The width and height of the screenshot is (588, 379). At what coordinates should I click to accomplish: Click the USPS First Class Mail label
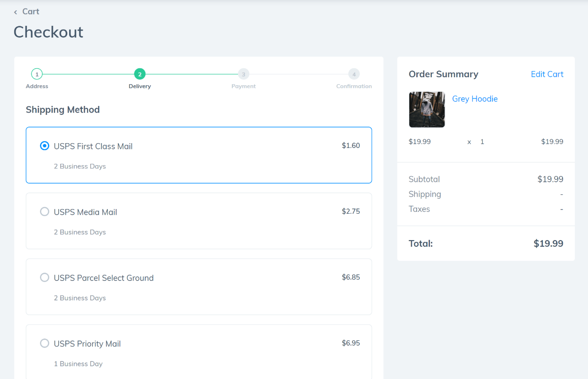coord(93,146)
